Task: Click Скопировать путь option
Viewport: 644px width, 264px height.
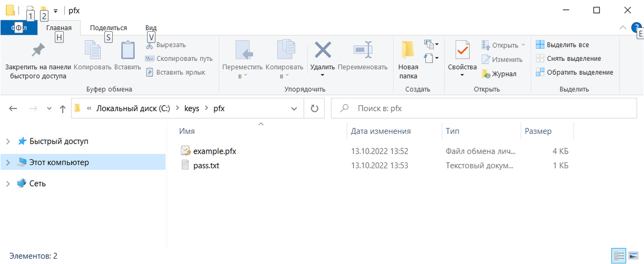Action: click(179, 58)
